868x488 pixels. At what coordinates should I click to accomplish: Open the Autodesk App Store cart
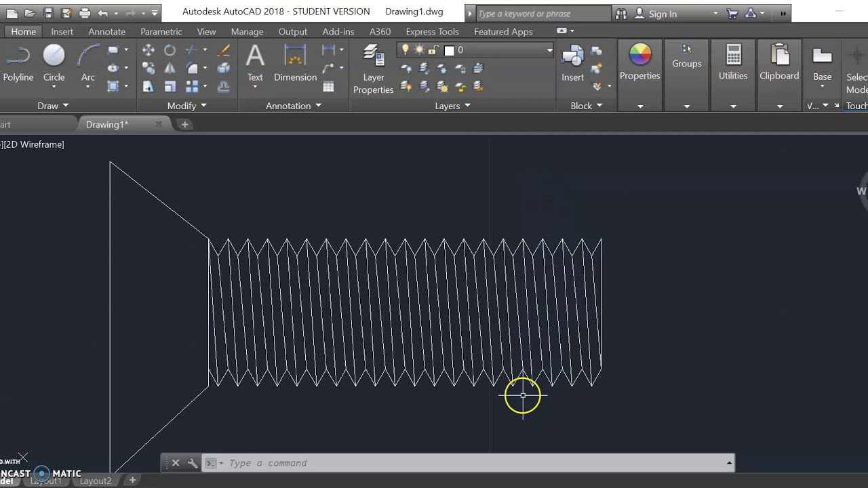click(732, 13)
